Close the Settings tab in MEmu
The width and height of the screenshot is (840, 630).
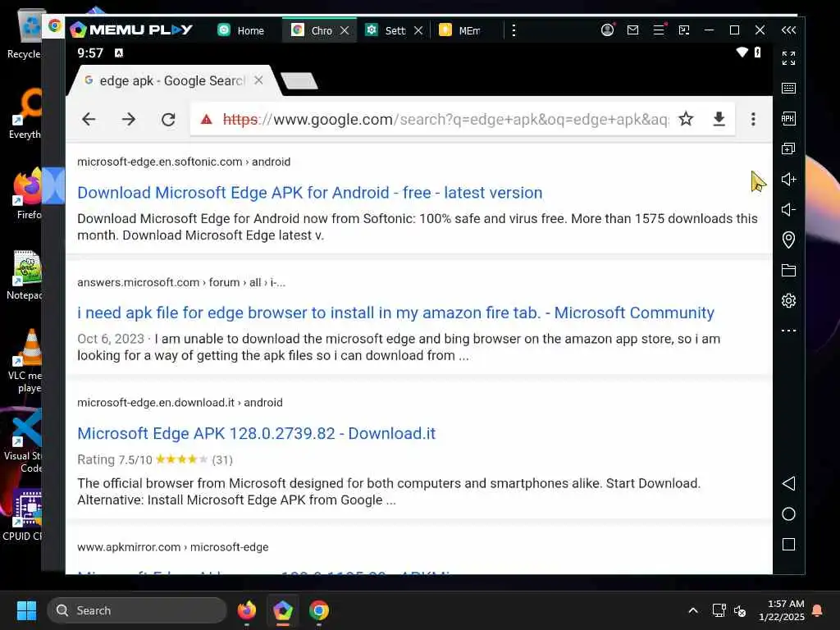tap(418, 30)
